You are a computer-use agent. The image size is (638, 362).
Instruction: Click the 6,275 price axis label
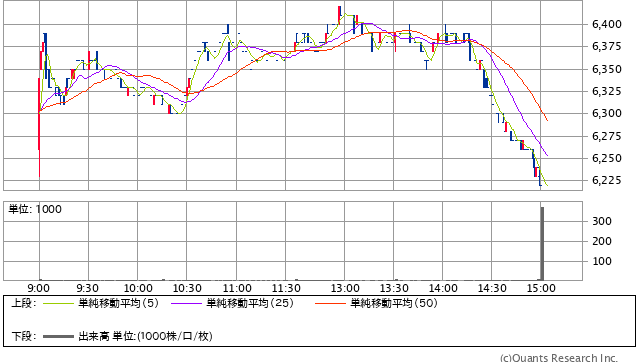pos(607,136)
